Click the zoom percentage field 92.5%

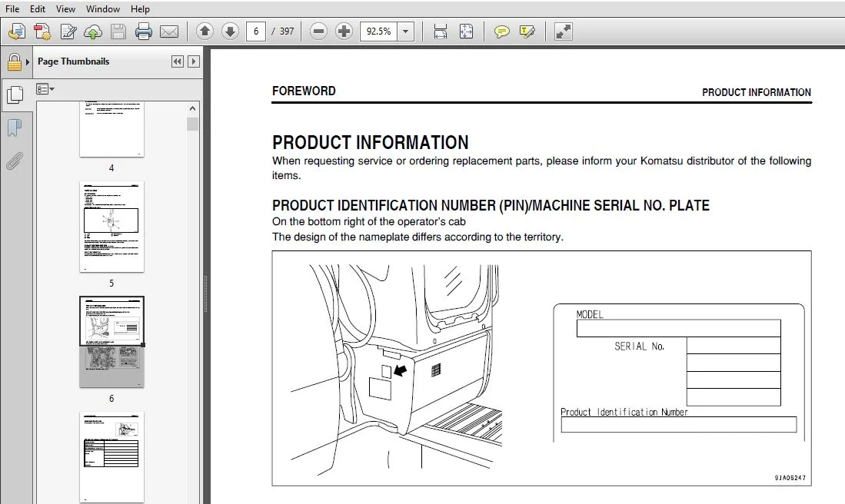click(x=379, y=31)
